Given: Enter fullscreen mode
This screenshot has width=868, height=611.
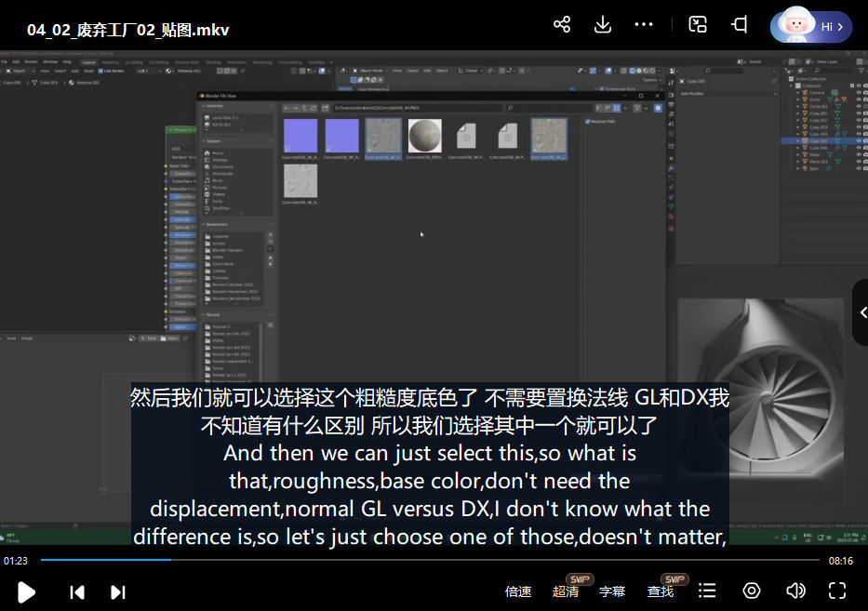Looking at the screenshot, I should 837,591.
